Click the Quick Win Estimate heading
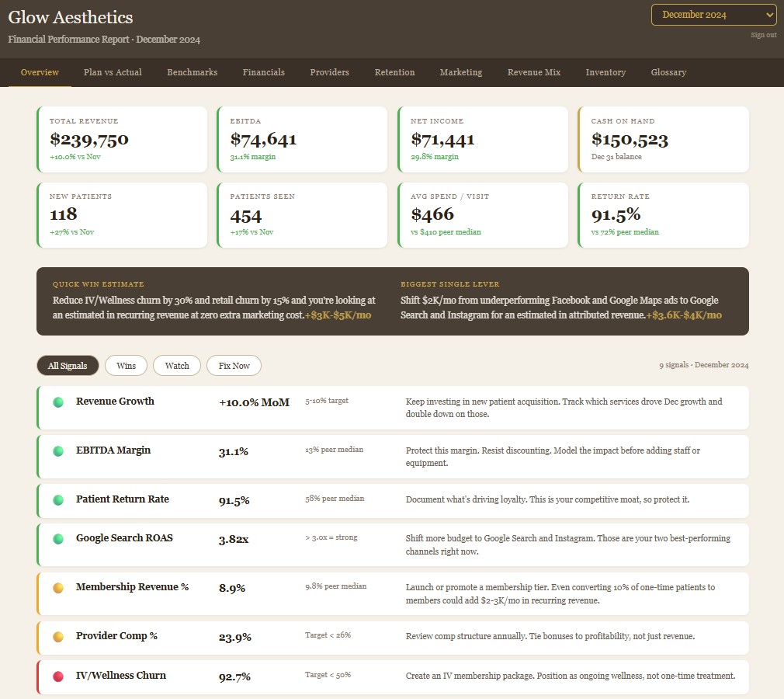Viewport: 784px width, 699px height. click(99, 283)
